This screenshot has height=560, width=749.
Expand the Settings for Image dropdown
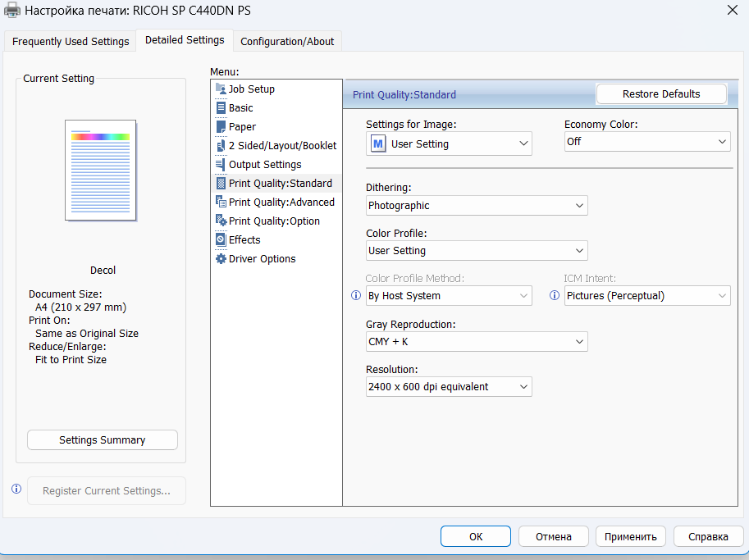coord(449,143)
